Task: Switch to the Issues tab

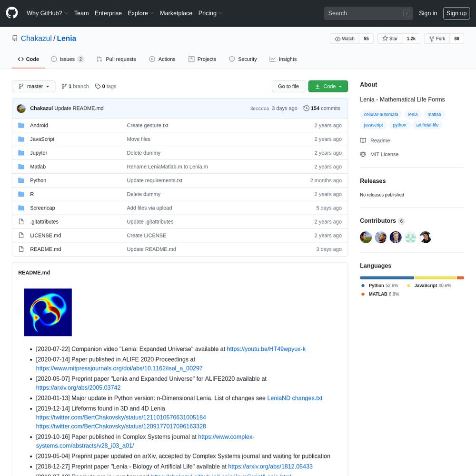Action: click(67, 59)
